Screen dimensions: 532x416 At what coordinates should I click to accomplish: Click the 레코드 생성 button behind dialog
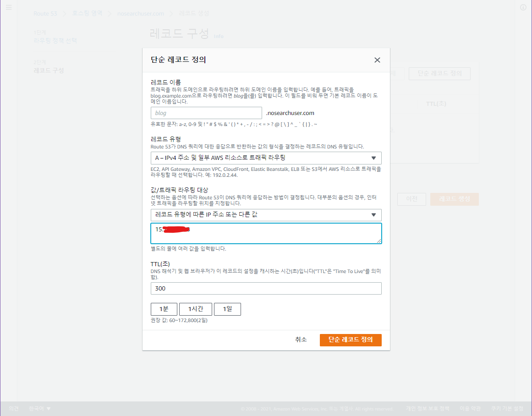click(x=454, y=199)
